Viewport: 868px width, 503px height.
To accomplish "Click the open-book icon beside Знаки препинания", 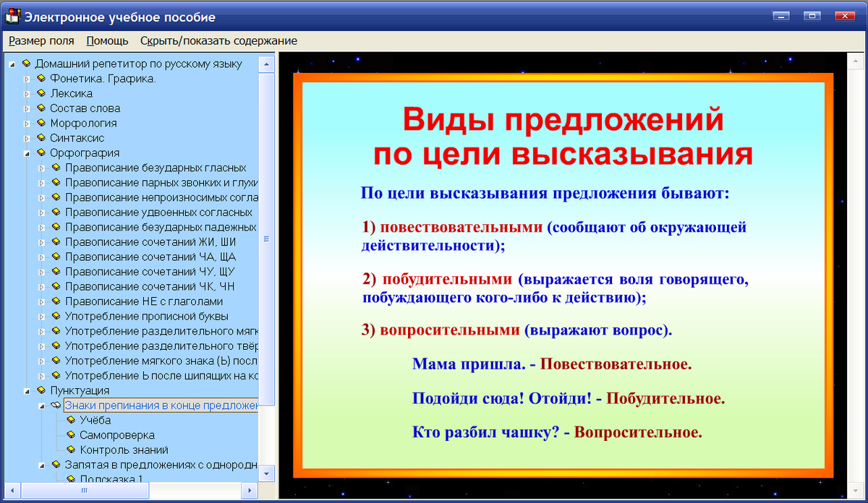I will 54,405.
